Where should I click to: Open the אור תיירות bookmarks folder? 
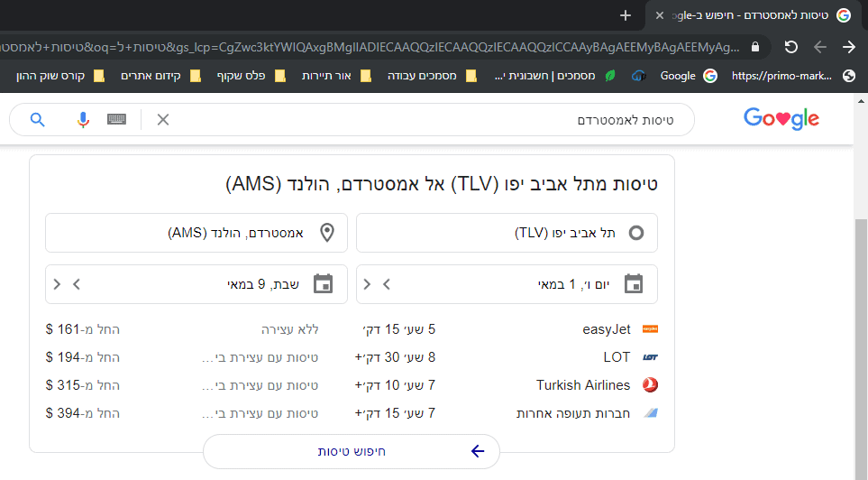(x=336, y=76)
